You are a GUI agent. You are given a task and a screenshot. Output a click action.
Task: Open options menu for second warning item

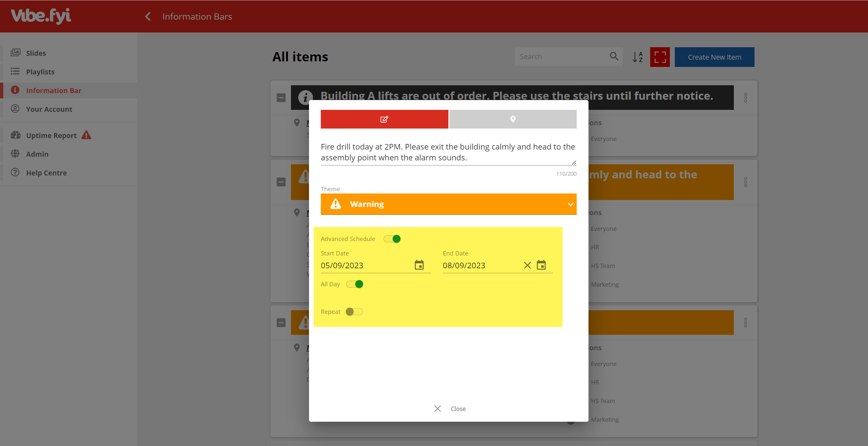(745, 182)
